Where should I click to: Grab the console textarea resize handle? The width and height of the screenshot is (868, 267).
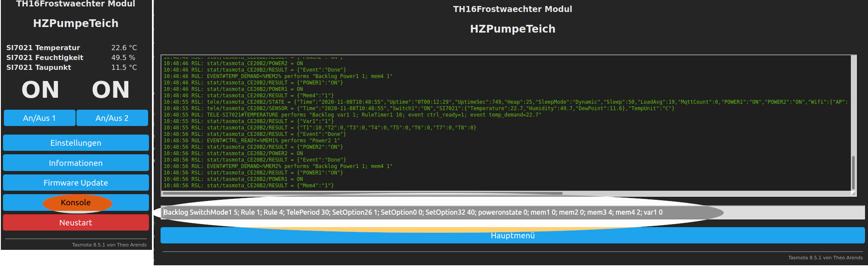[x=853, y=194]
